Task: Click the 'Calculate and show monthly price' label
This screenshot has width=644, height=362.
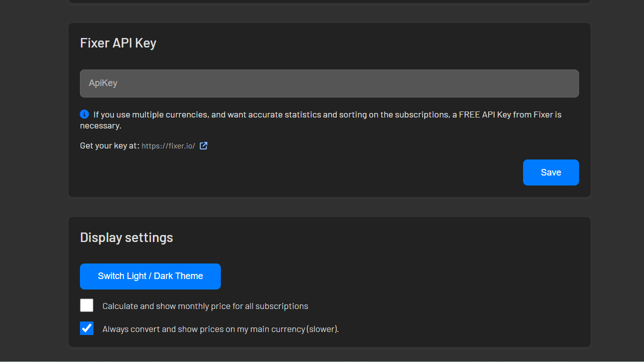Action: point(205,306)
